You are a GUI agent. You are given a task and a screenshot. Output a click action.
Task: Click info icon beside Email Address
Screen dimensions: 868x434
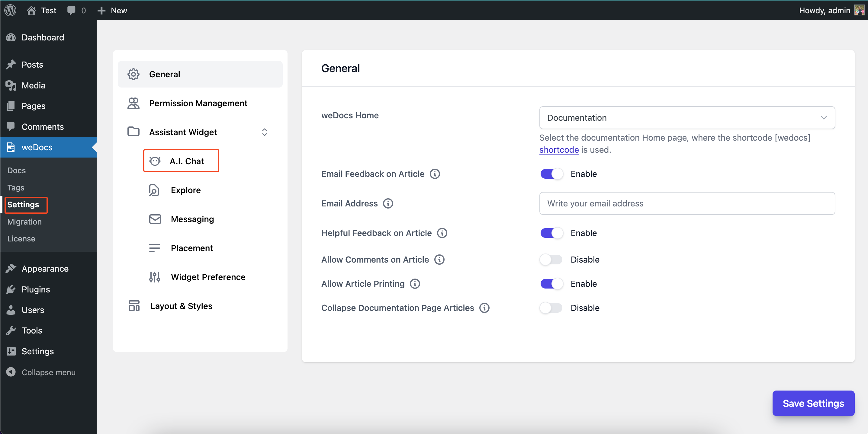388,203
